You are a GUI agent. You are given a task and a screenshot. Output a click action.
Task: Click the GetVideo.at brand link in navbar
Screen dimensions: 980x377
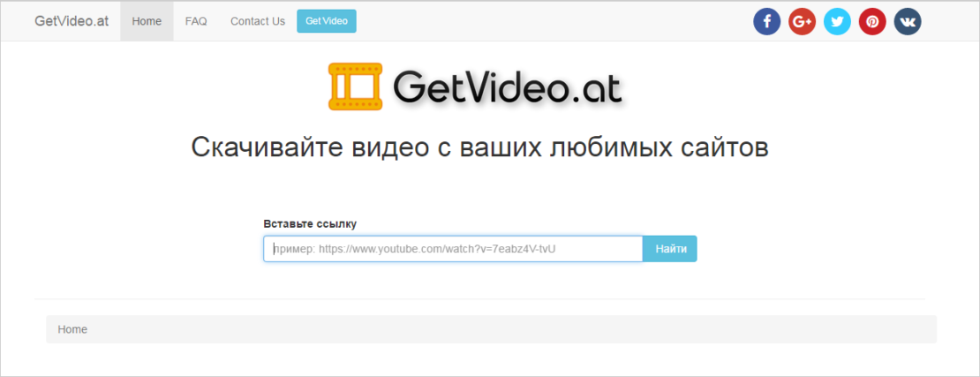tap(72, 21)
